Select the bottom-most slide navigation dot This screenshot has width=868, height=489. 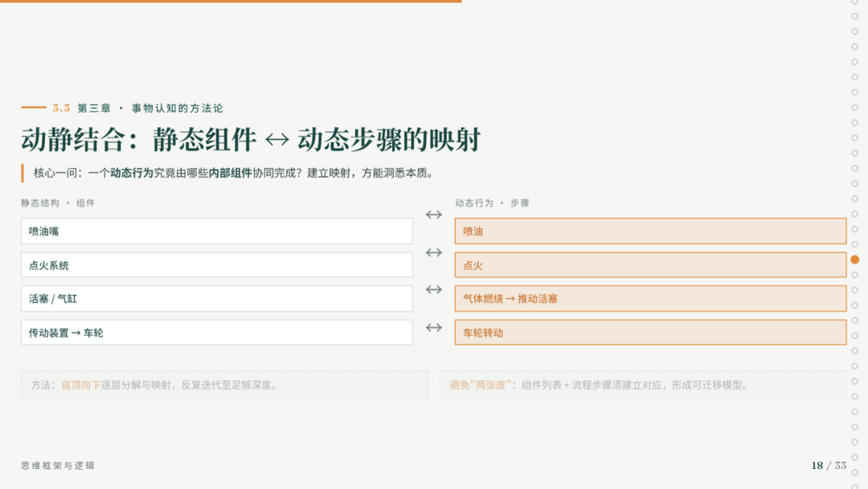pos(854,487)
